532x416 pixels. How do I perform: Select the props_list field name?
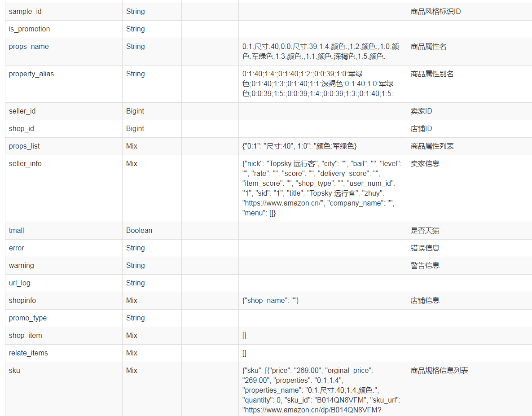(x=24, y=146)
